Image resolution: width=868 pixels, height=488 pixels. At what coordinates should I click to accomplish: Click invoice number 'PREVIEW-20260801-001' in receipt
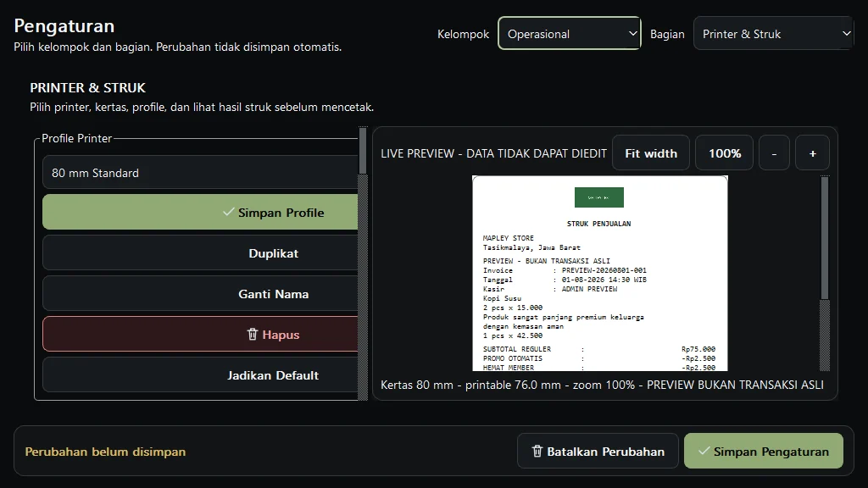tap(604, 270)
